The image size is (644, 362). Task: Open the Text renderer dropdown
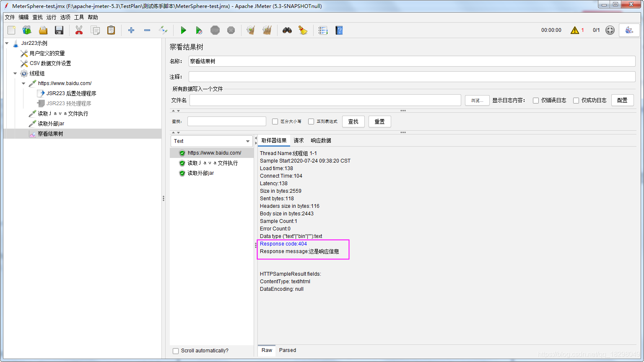pos(212,141)
